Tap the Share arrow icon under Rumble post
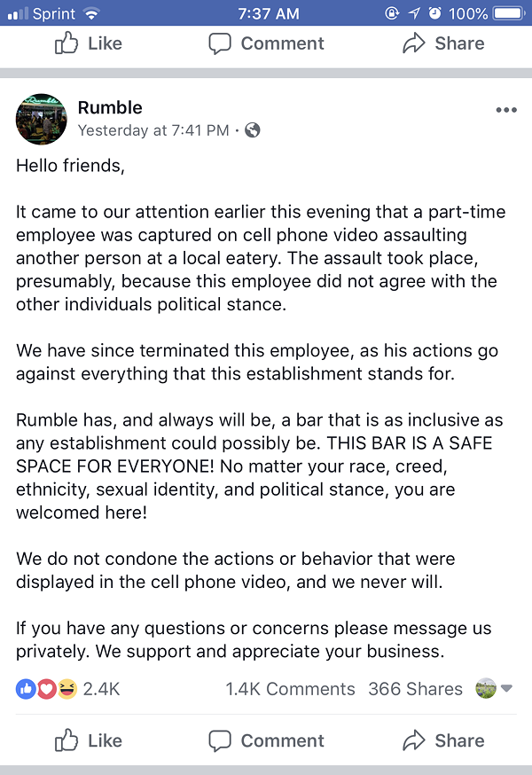Viewport: 532px width, 775px height. [x=414, y=740]
